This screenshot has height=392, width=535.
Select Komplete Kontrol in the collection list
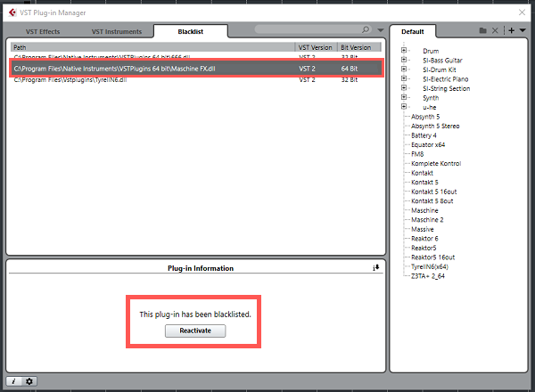point(436,163)
